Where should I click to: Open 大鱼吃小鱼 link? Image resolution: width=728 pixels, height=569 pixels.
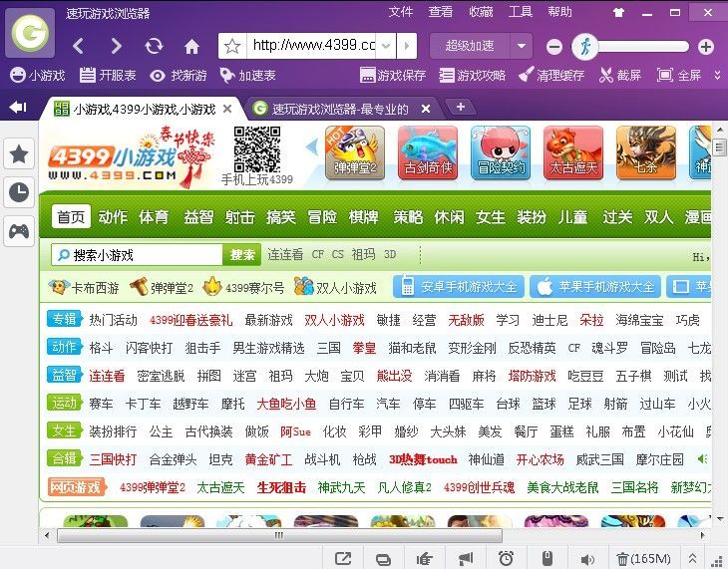tap(286, 404)
